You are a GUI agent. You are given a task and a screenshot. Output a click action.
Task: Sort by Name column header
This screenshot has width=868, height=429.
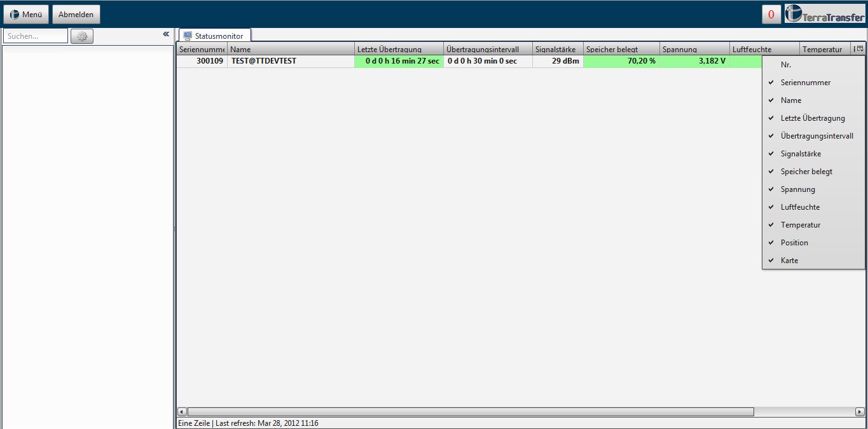tap(291, 49)
